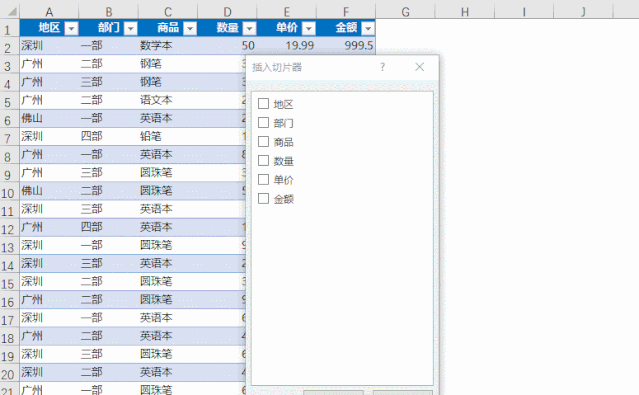Close the 插入切片器 dialog
The height and width of the screenshot is (395, 639).
click(419, 67)
